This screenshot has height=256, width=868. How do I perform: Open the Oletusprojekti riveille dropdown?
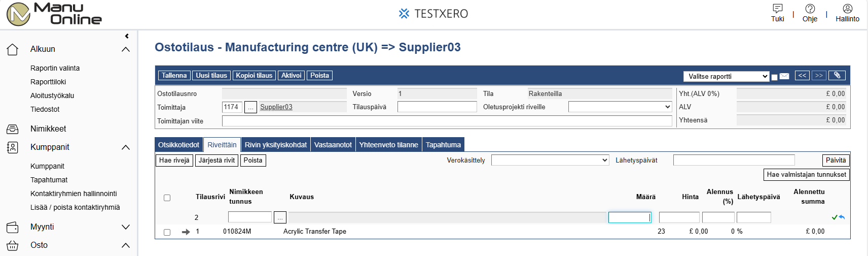click(x=620, y=107)
